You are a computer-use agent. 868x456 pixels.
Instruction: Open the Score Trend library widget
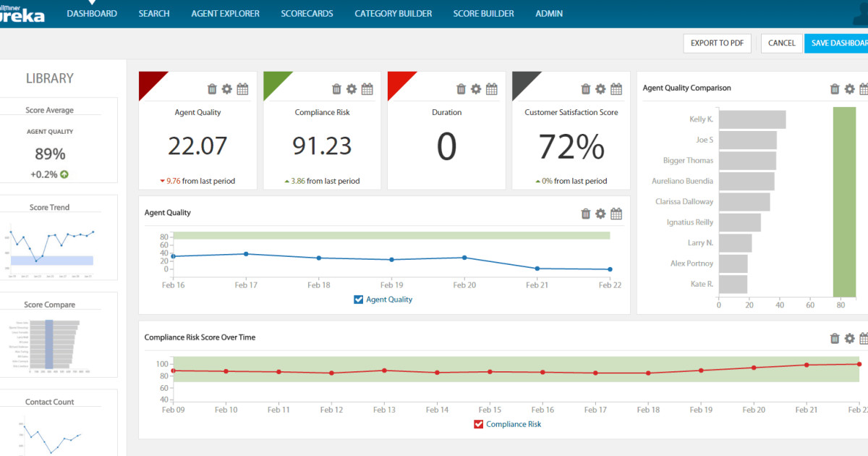58,239
